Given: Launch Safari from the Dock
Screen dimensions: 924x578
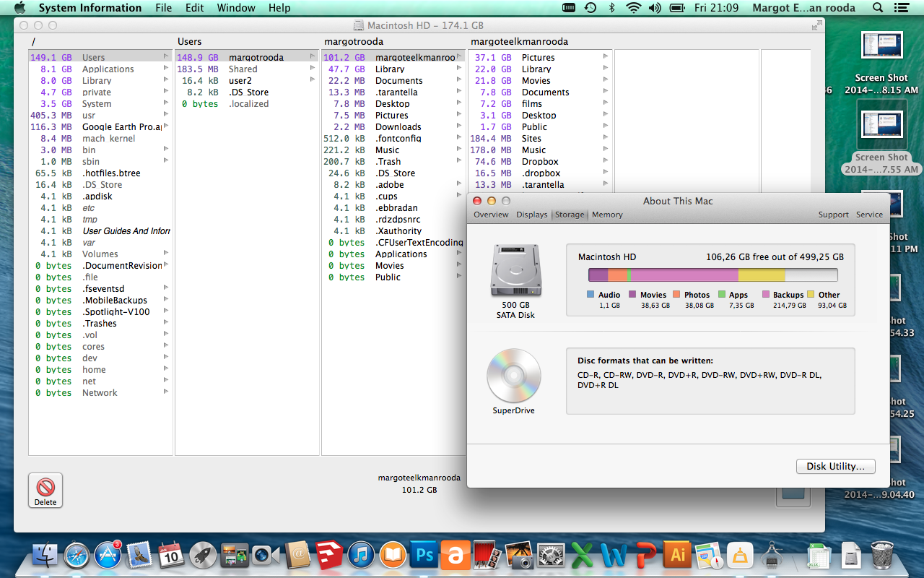Looking at the screenshot, I should pyautogui.click(x=77, y=555).
